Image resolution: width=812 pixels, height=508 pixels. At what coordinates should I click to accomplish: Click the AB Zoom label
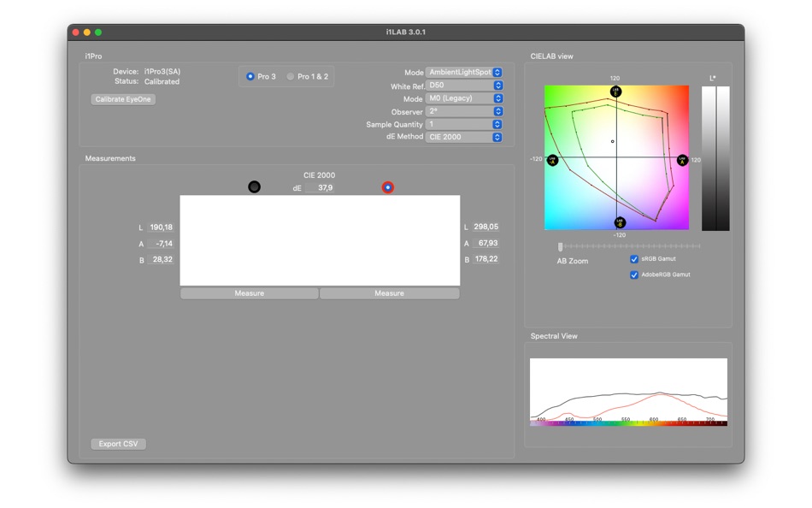(x=572, y=261)
